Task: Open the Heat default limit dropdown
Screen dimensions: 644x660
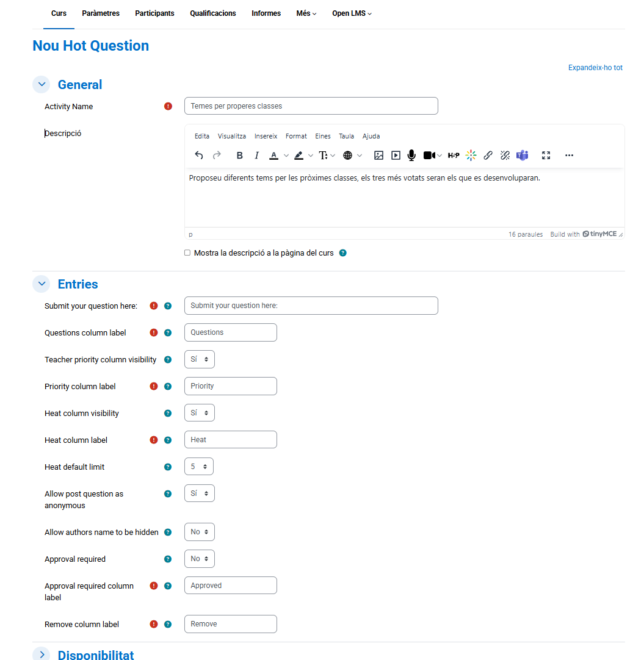Action: [x=199, y=467]
